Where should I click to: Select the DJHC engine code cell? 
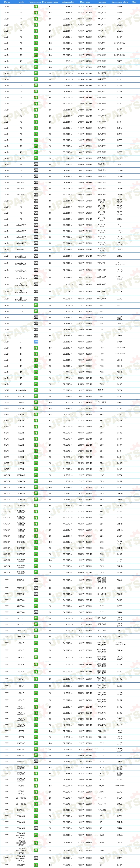click(x=120, y=600)
